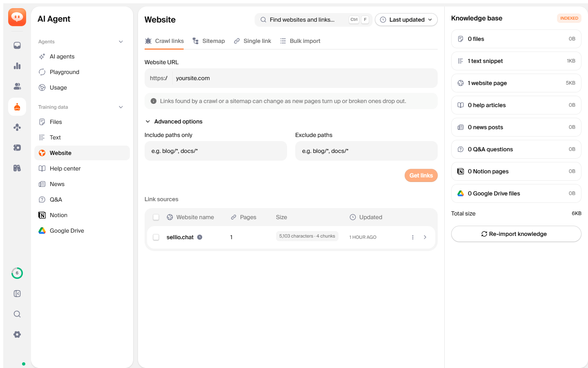Click the collapse sidebar panel icon
588x368 pixels.
pyautogui.click(x=17, y=294)
